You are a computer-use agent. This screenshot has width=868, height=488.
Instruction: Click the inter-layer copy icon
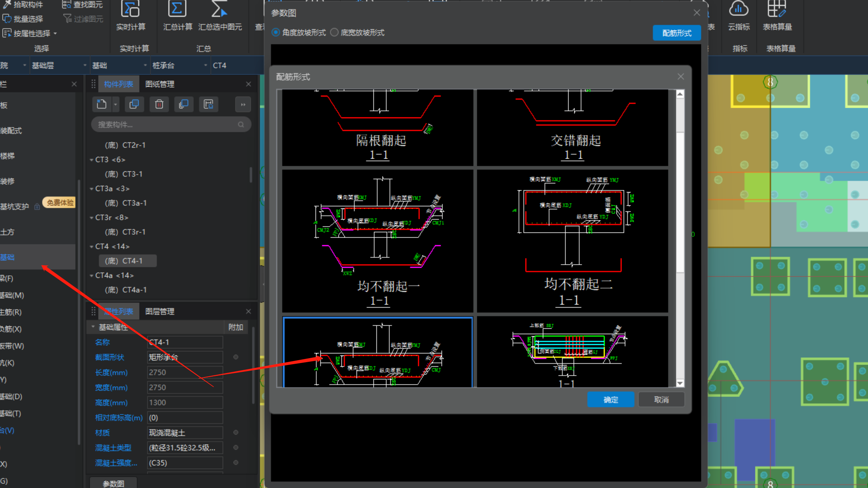(x=184, y=105)
